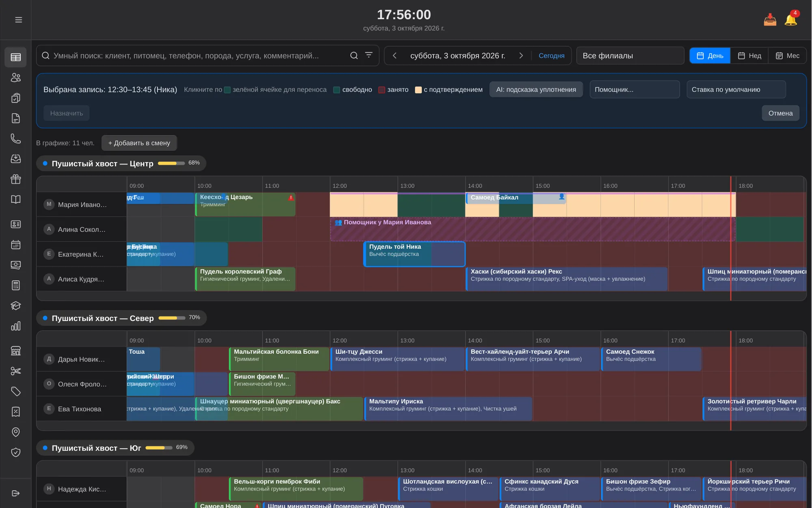The height and width of the screenshot is (508, 812).
Task: Switch to the Мес month view tab
Action: coord(788,55)
